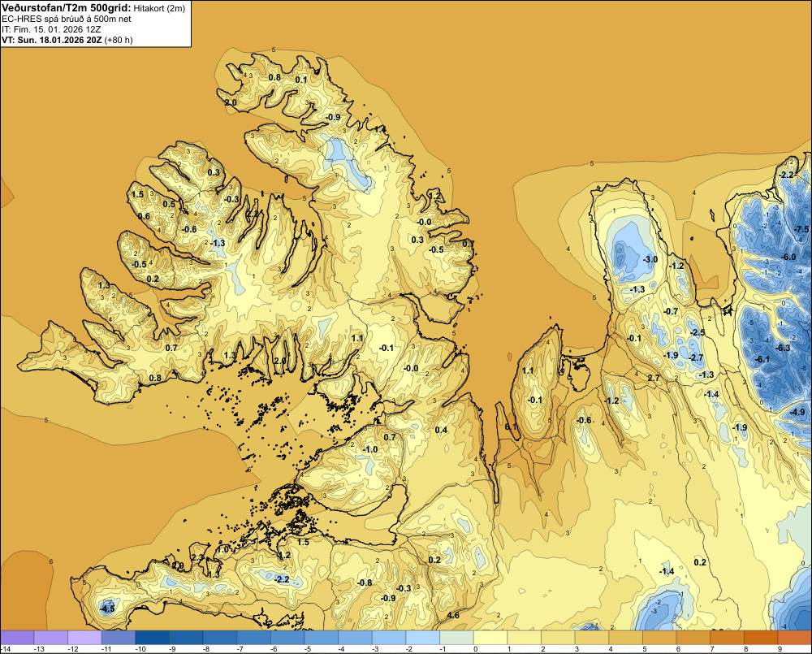Screen dimensions: 812x654
Task: Pick the legend swatch above the -4 label
Action: coord(356,637)
